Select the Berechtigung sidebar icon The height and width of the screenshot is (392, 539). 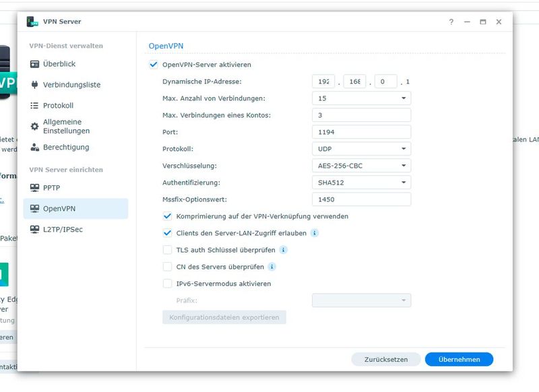pos(35,146)
